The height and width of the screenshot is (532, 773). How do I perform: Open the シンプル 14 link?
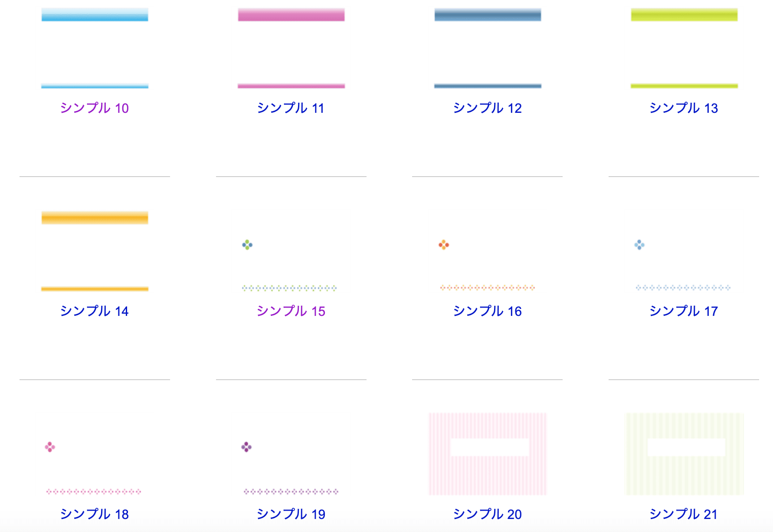click(95, 311)
